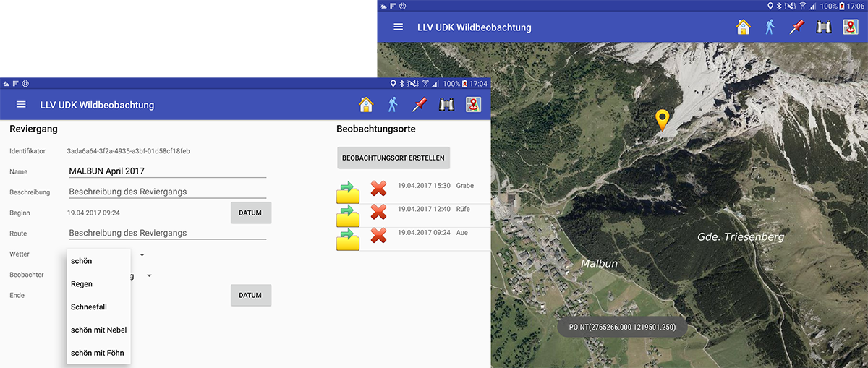Click the yellow location marker on the map
The height and width of the screenshot is (368, 868).
[662, 120]
